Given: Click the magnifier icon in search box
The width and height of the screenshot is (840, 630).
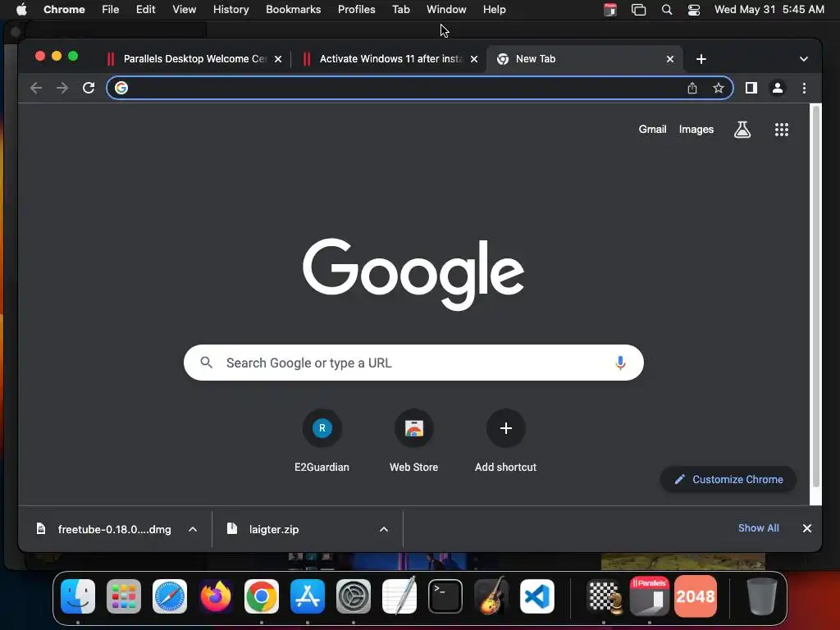Looking at the screenshot, I should [206, 363].
